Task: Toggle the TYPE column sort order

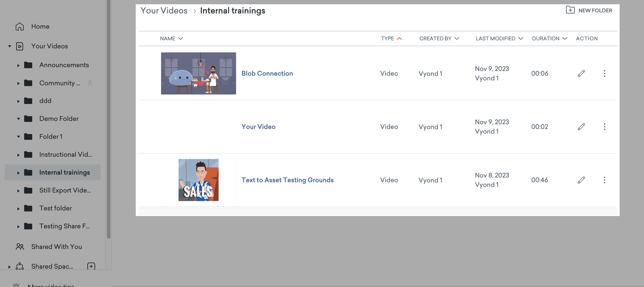Action: (x=400, y=38)
